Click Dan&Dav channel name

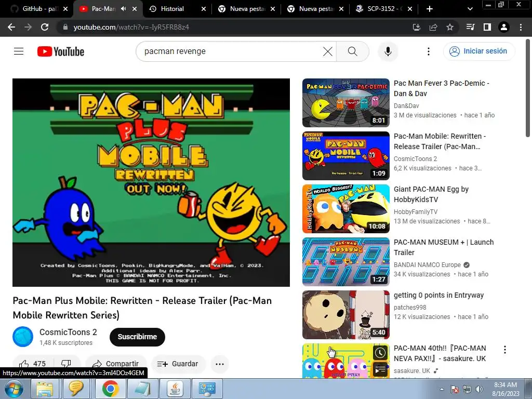[406, 106]
